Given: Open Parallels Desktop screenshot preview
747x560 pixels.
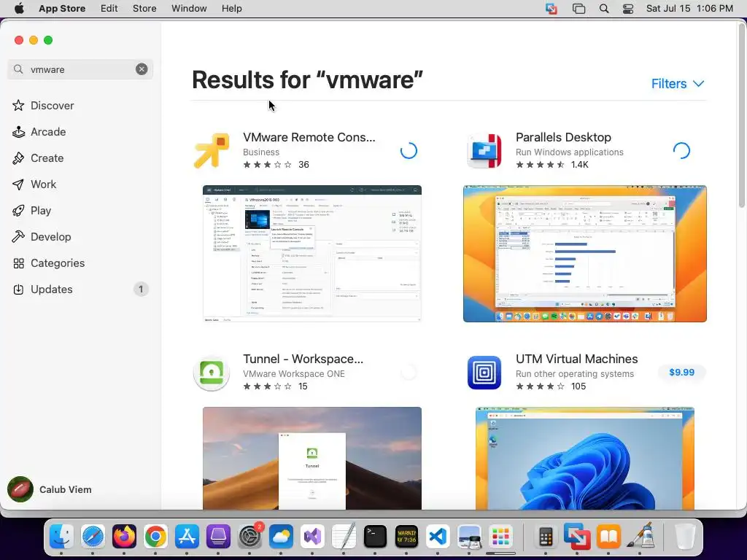Looking at the screenshot, I should [x=584, y=254].
